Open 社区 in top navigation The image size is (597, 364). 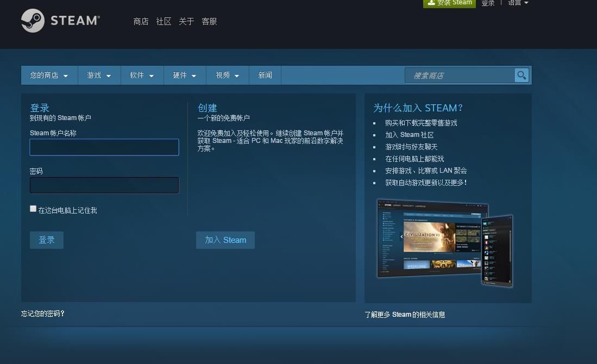164,22
